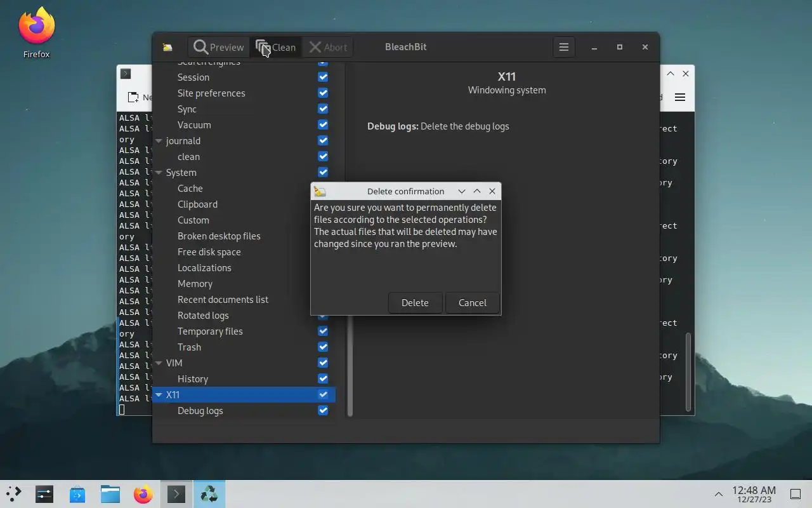Uncheck the clean checkbox under journald

point(323,156)
